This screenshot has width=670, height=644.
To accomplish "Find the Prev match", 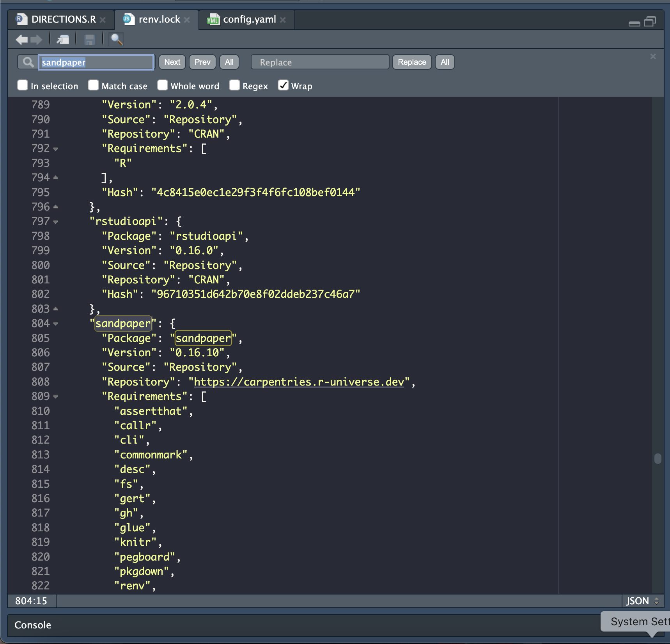I will point(202,62).
